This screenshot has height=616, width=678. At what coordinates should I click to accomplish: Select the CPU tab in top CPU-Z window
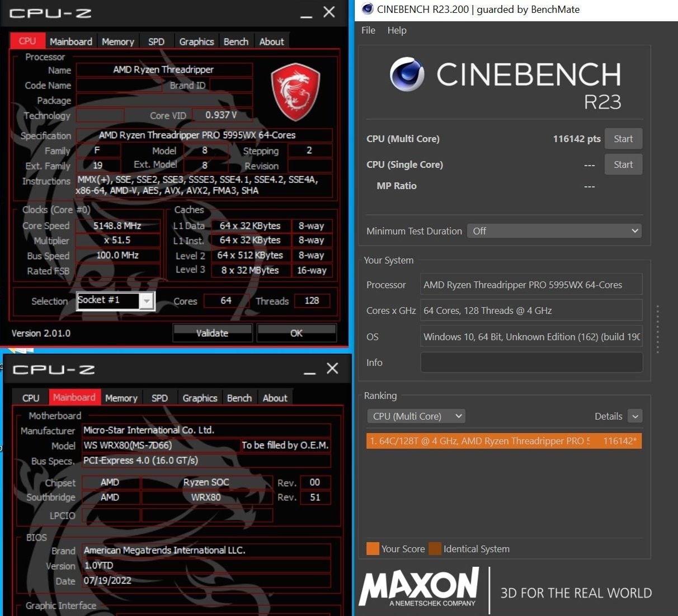point(27,41)
